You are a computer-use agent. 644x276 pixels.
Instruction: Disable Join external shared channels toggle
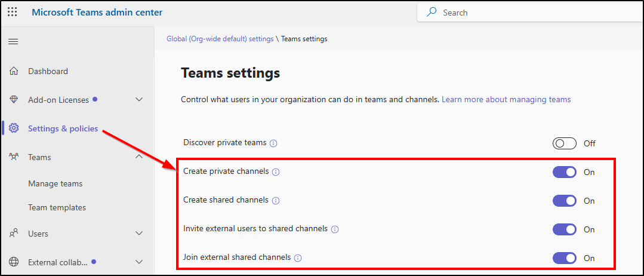(x=565, y=258)
